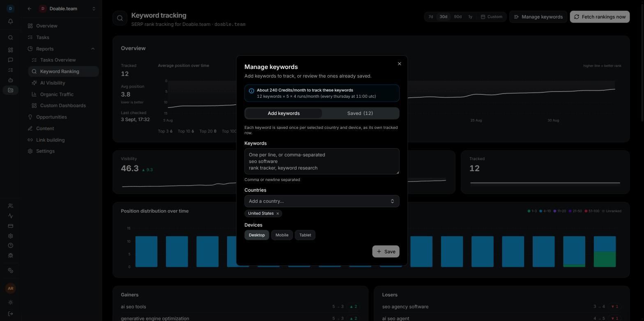The width and height of the screenshot is (644, 321).
Task: Select Keyword Ranking in the sidebar
Action: pos(64,71)
